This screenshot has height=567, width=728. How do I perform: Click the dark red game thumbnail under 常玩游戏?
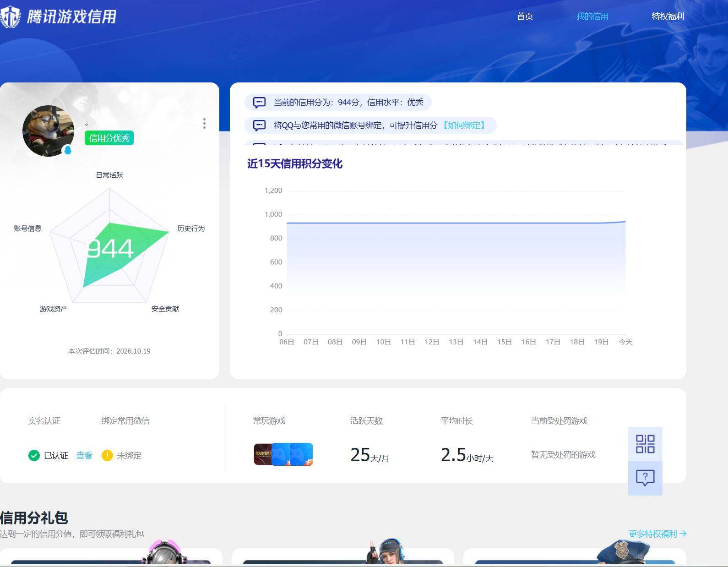[x=263, y=454]
